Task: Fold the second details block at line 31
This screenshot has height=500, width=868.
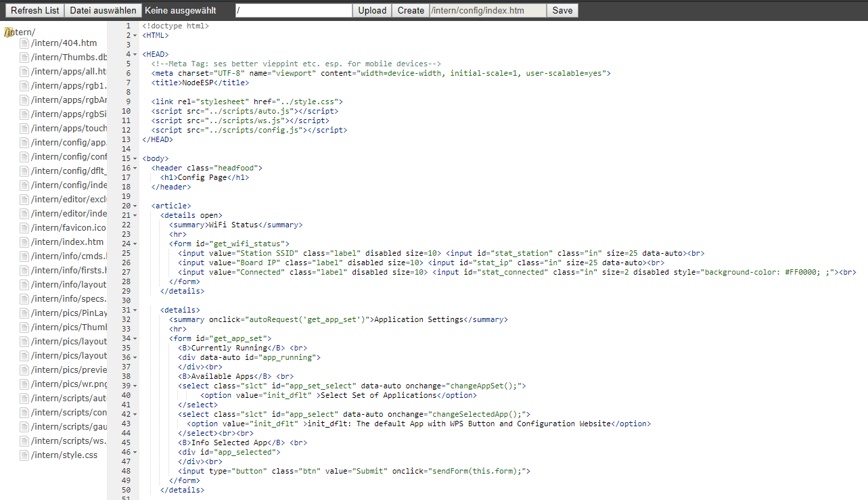Action: pyautogui.click(x=135, y=310)
